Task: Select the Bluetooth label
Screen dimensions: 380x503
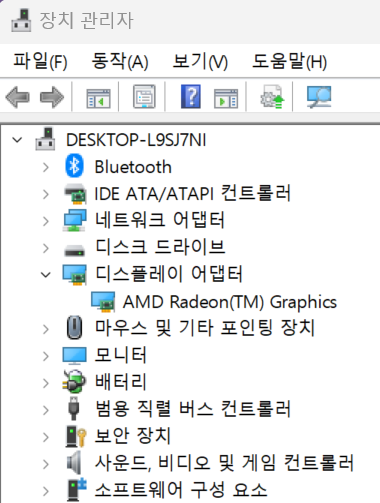Action: 133,167
